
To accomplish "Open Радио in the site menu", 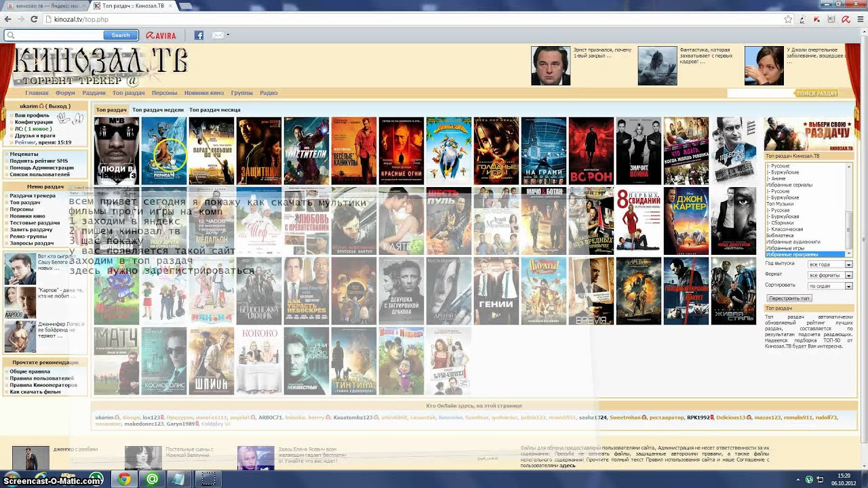I will (269, 93).
